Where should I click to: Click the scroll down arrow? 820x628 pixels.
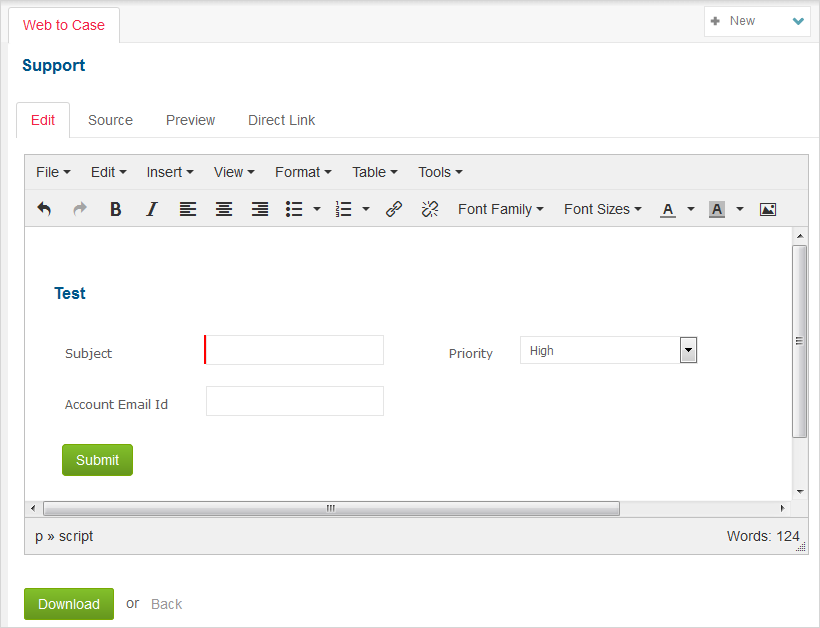tap(800, 492)
